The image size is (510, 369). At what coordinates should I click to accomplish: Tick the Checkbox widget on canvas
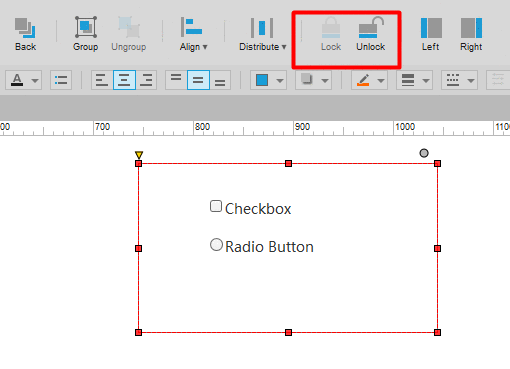[216, 206]
